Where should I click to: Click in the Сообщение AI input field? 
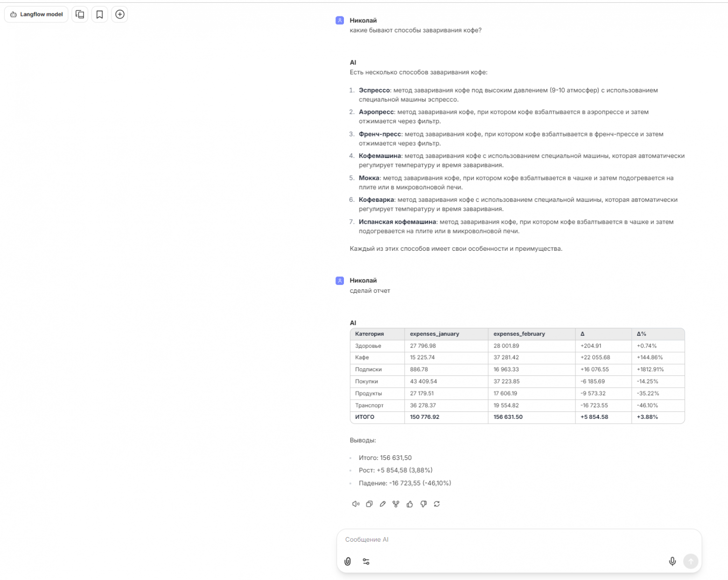click(x=467, y=539)
